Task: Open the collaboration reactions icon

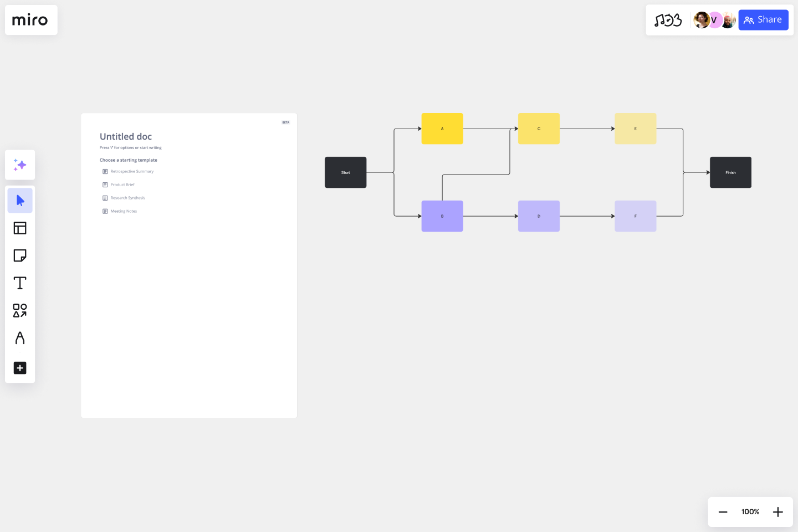Action: click(668, 21)
